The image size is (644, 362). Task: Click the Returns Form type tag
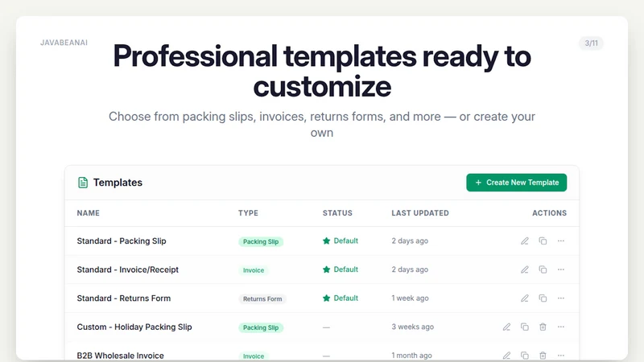click(262, 298)
